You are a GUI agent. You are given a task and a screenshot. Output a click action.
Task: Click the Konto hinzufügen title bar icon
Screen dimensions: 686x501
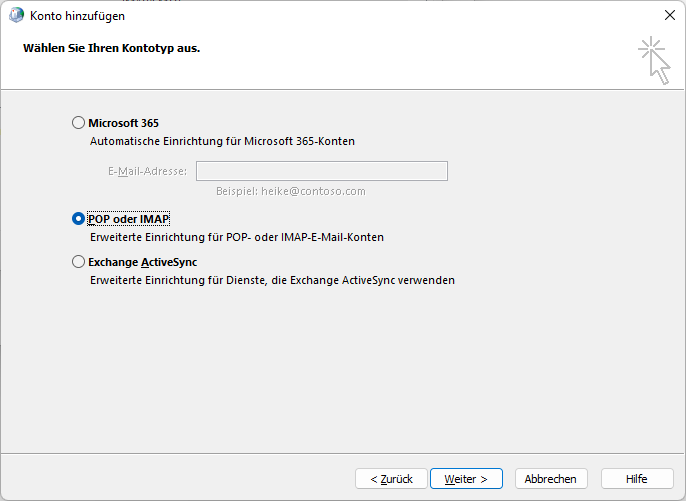pyautogui.click(x=17, y=16)
